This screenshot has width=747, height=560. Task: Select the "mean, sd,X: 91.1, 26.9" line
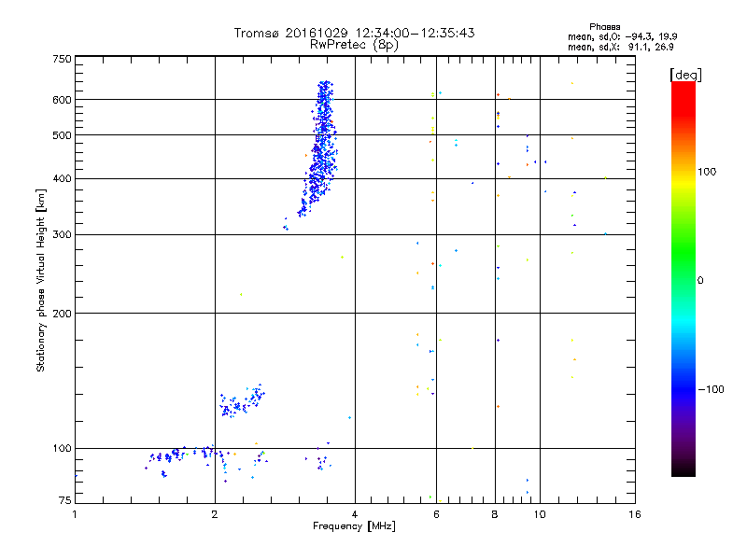tap(620, 47)
